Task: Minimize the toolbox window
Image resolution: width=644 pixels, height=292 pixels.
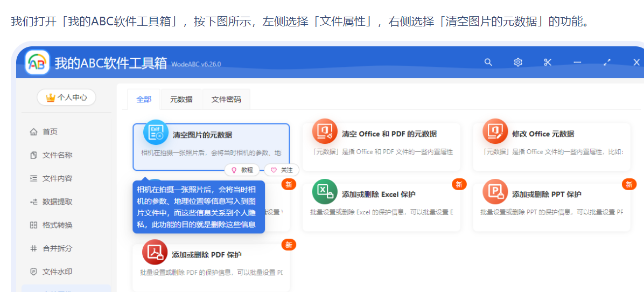Action: [577, 62]
